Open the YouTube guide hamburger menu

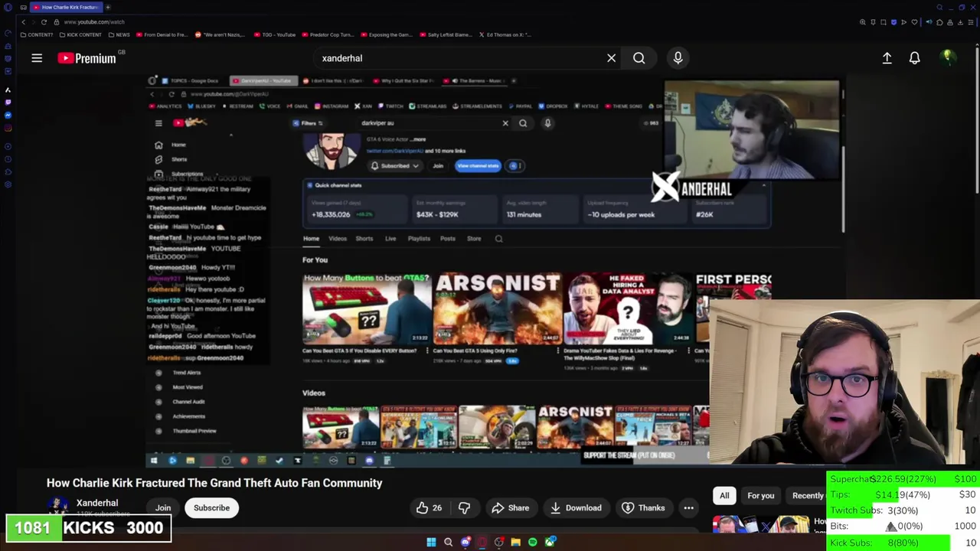tap(37, 58)
